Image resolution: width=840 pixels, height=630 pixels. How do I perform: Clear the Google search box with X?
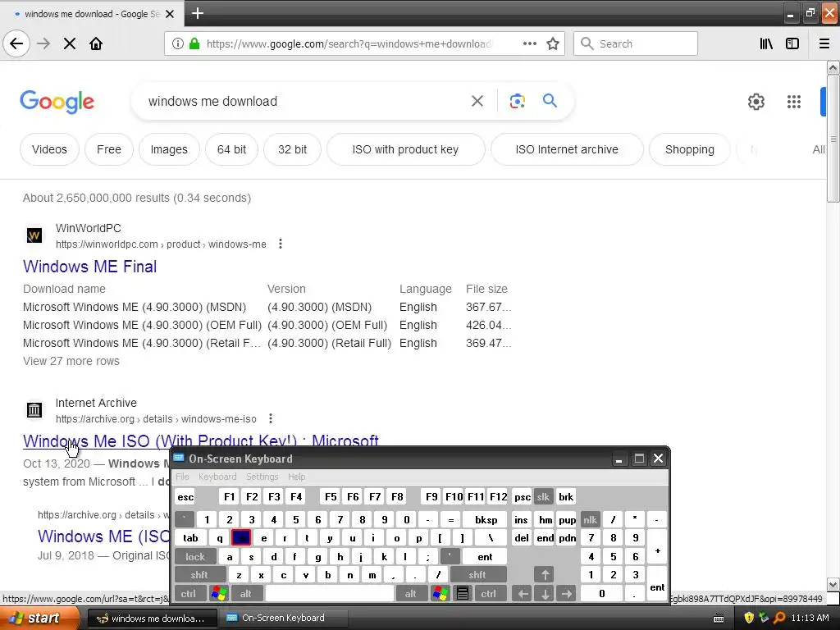477,101
